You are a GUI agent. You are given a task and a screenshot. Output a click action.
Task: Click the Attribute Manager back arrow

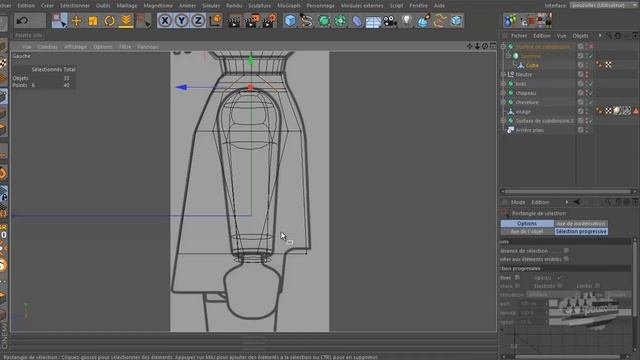[x=576, y=202]
